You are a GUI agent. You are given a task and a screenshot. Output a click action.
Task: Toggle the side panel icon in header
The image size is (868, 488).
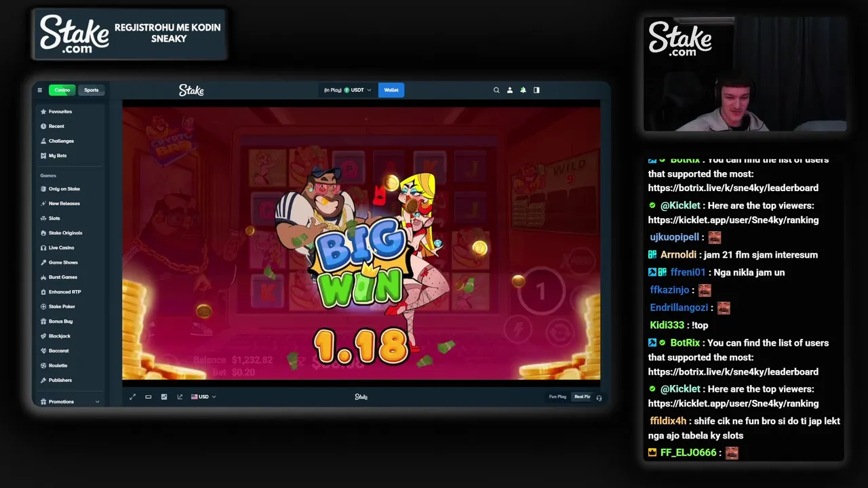pyautogui.click(x=536, y=90)
